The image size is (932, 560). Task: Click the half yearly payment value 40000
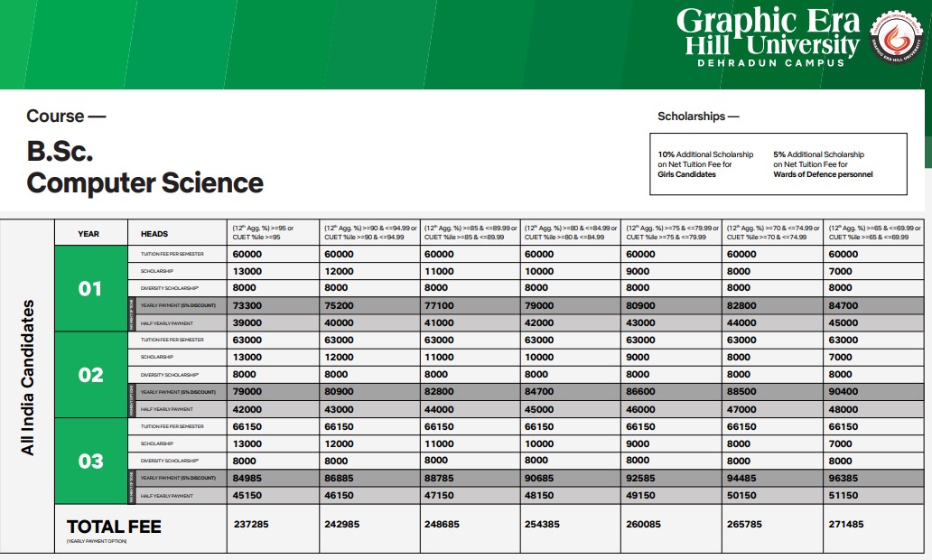tap(339, 322)
